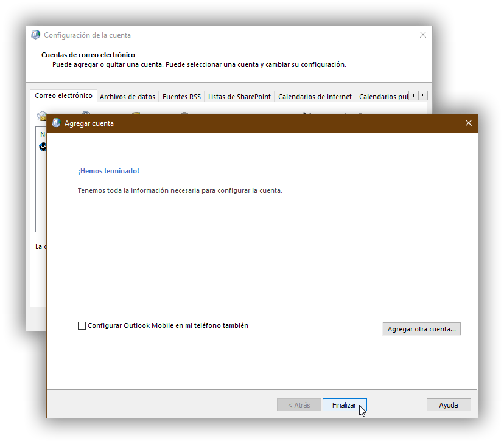Switch to the Archivos de datos tab

click(x=127, y=97)
